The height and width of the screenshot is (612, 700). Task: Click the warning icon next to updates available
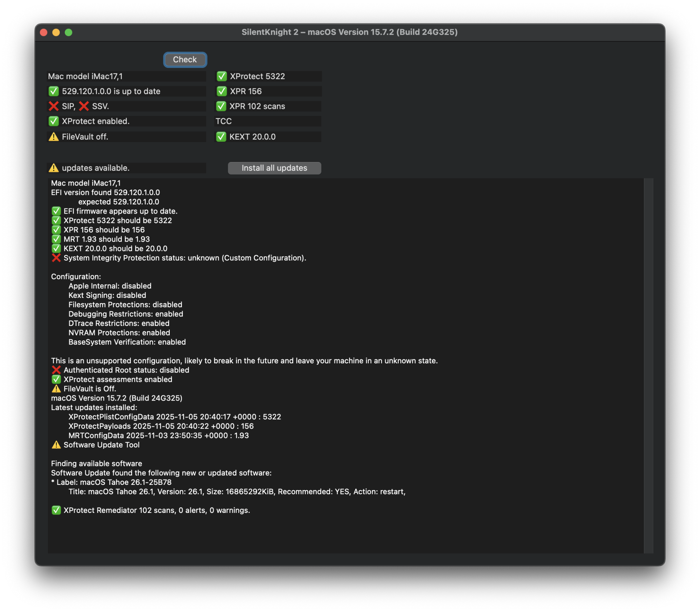(x=53, y=168)
